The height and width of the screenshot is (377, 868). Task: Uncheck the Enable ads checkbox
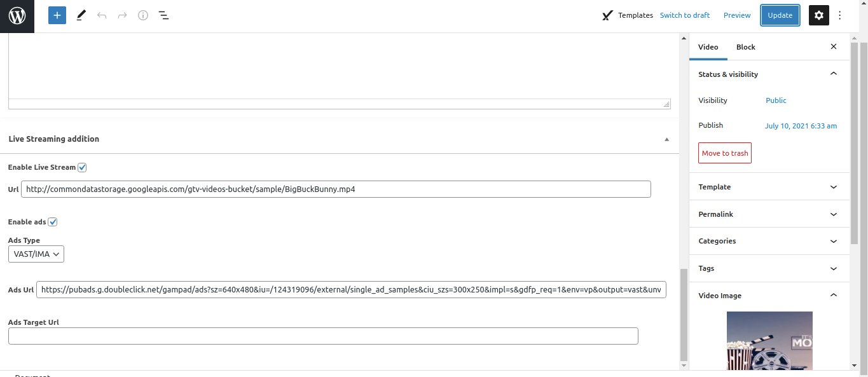pyautogui.click(x=53, y=222)
